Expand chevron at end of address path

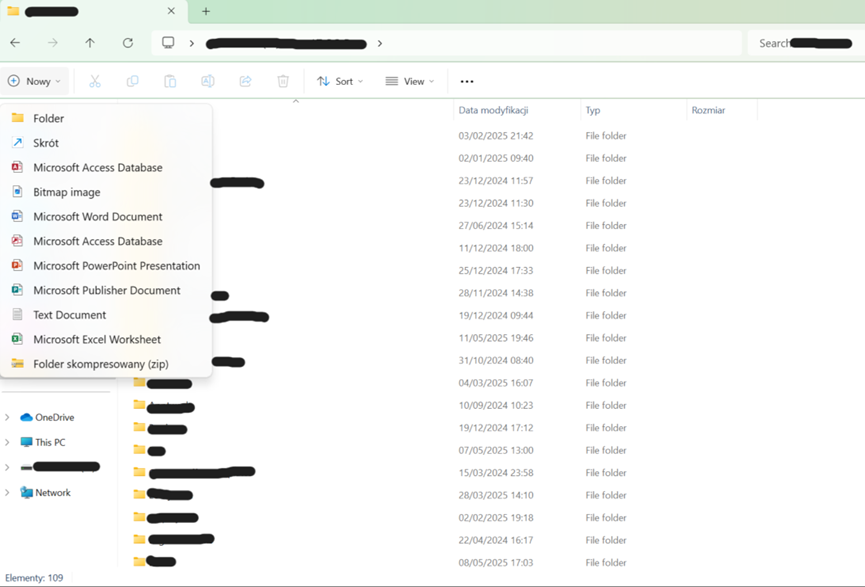(x=380, y=43)
